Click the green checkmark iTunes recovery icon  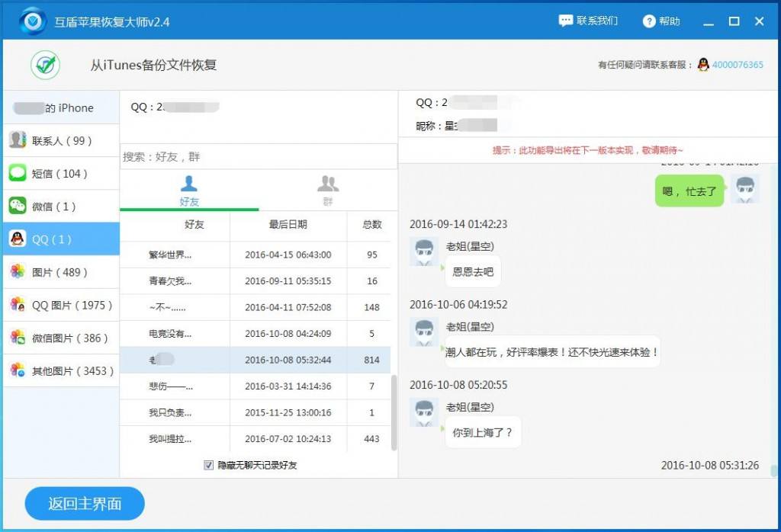click(x=45, y=65)
